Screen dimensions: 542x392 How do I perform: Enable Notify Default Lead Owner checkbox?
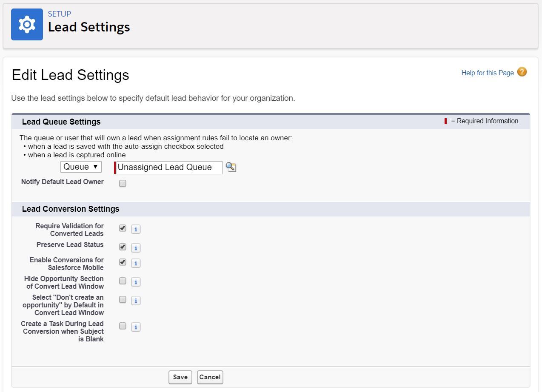(x=123, y=184)
